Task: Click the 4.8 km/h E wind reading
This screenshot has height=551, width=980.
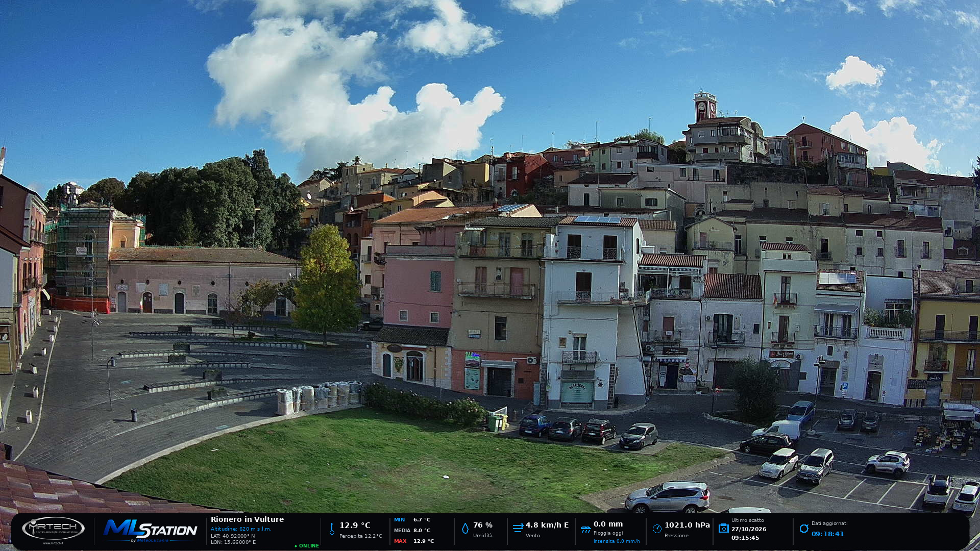Action: 547,525
